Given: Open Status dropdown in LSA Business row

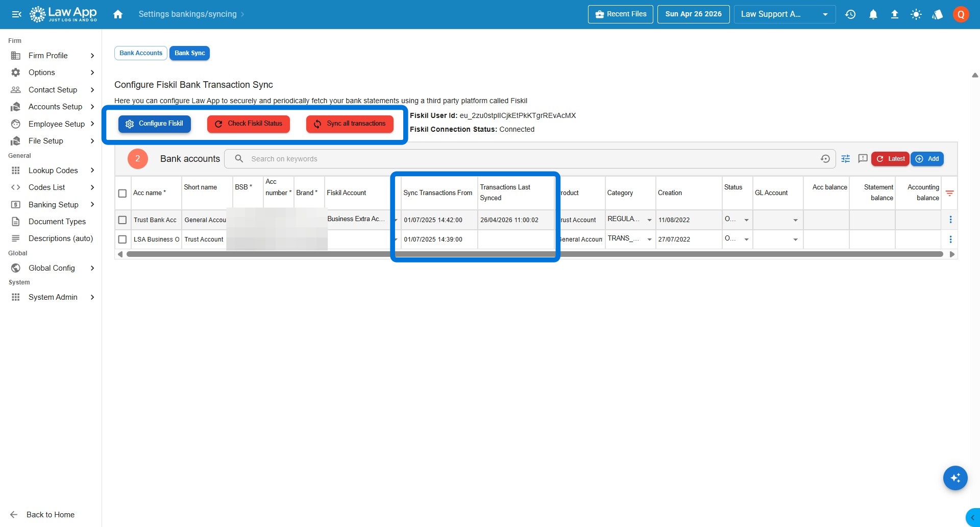Looking at the screenshot, I should click(746, 239).
